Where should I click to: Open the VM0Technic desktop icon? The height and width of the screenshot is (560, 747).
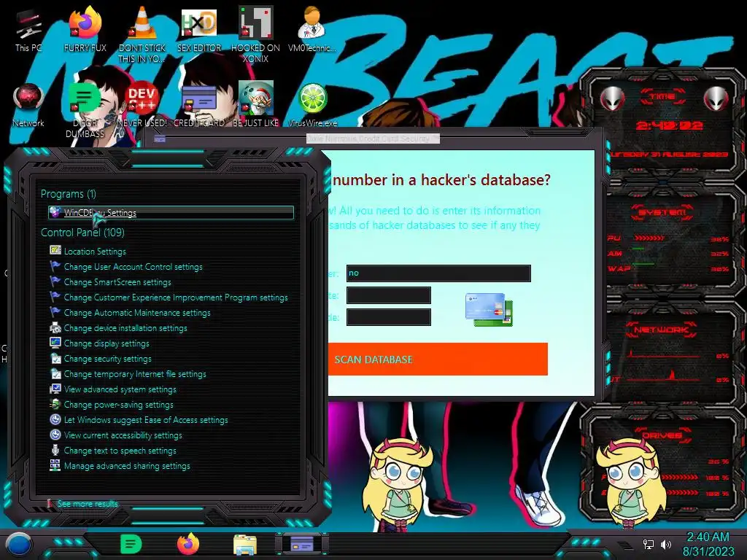point(312,29)
